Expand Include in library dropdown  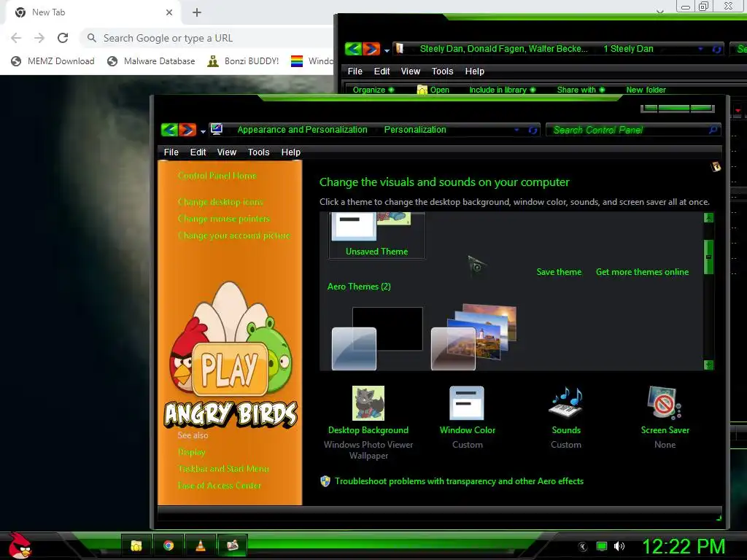[502, 90]
